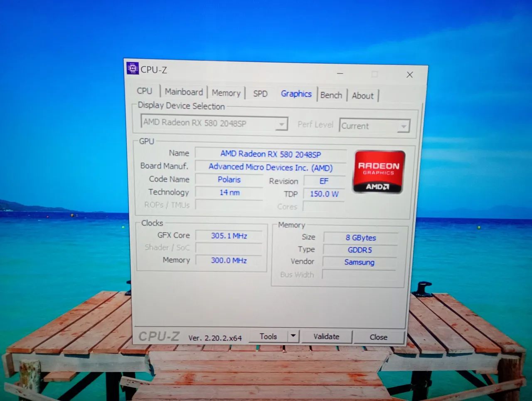Viewport: 532px width, 401px height.
Task: Switch to the CPU tab
Action: click(145, 91)
